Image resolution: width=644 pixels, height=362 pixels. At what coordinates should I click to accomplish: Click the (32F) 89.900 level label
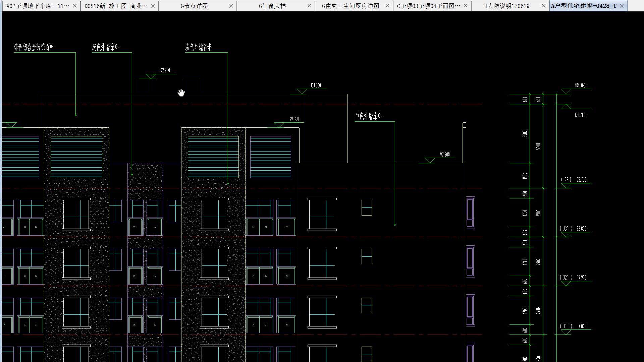point(573,278)
